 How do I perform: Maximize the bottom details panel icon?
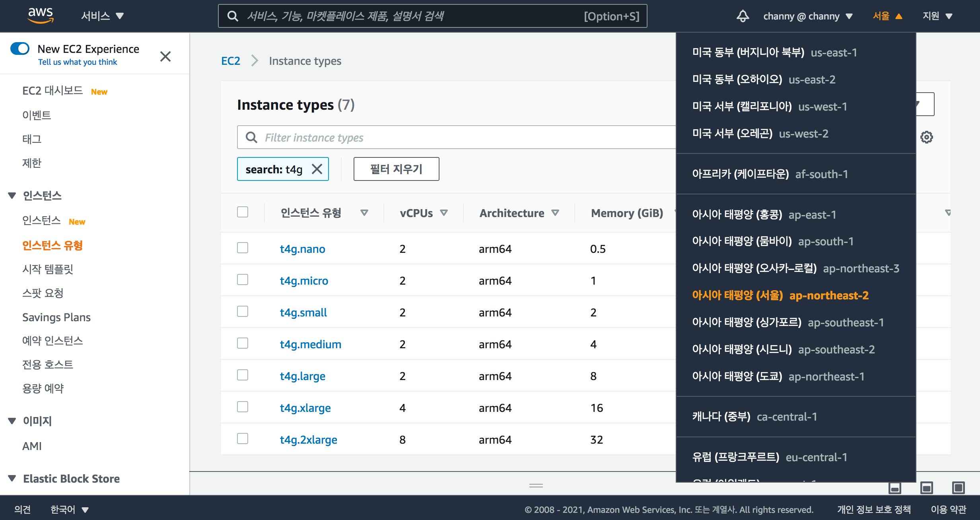(x=958, y=487)
